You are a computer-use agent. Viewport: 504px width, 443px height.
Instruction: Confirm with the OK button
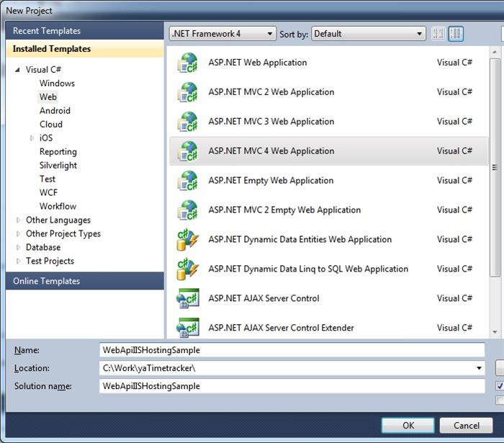(x=408, y=425)
